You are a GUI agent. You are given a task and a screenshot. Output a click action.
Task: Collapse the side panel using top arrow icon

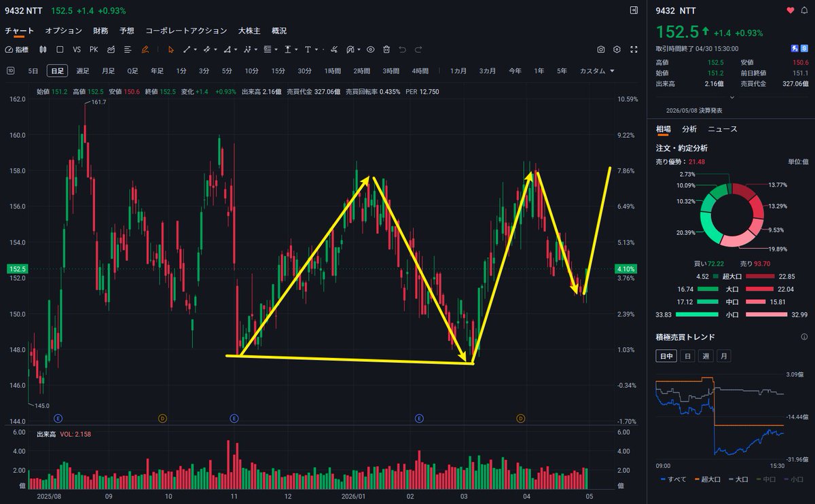[634, 10]
